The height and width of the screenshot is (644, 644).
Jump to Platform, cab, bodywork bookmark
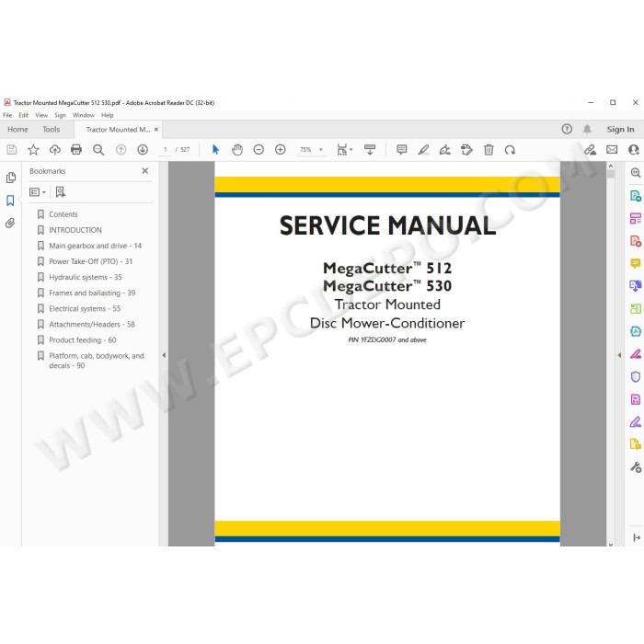click(97, 361)
